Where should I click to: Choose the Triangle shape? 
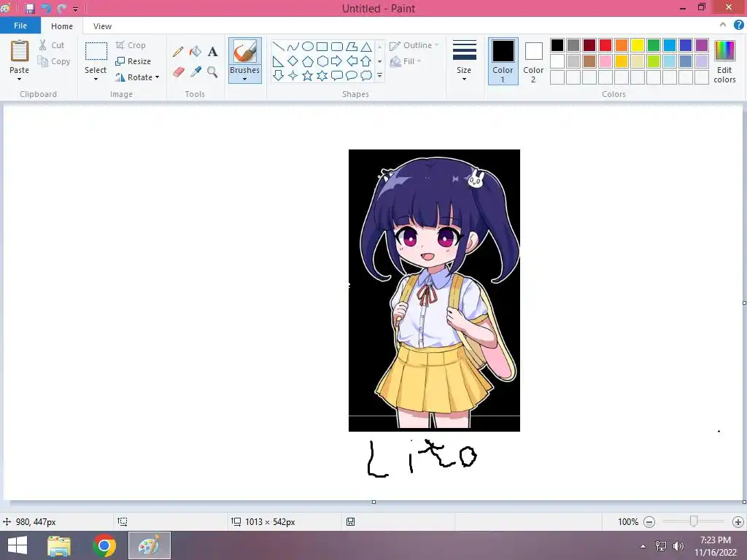pos(366,47)
